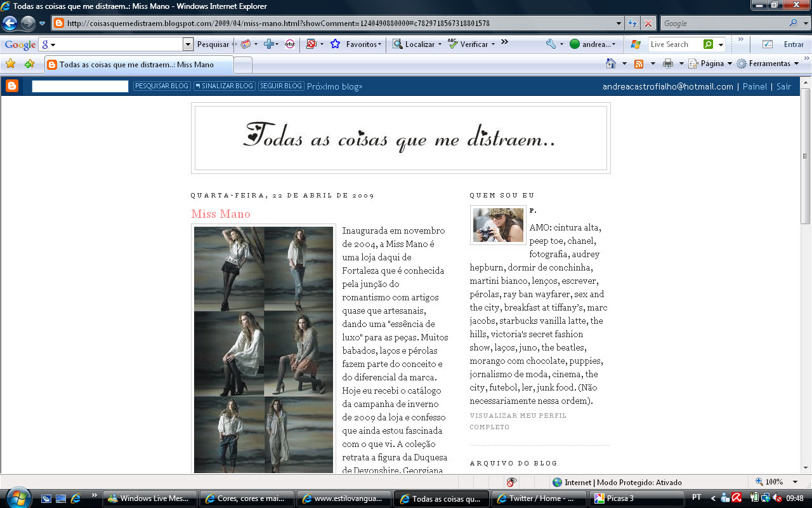
Task: Click the vertical scrollbar thumb
Action: tap(806, 156)
